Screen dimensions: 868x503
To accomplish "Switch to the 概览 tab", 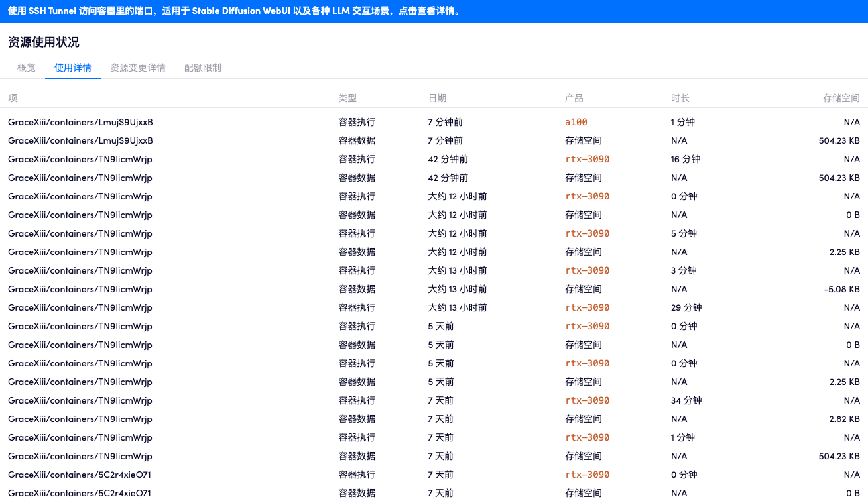I will [x=26, y=67].
